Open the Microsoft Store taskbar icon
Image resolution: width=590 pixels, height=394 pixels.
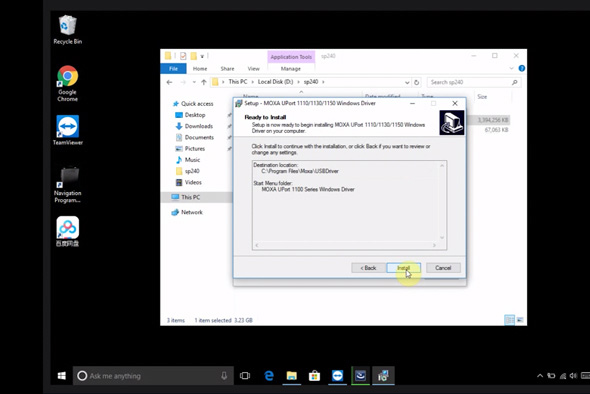314,376
